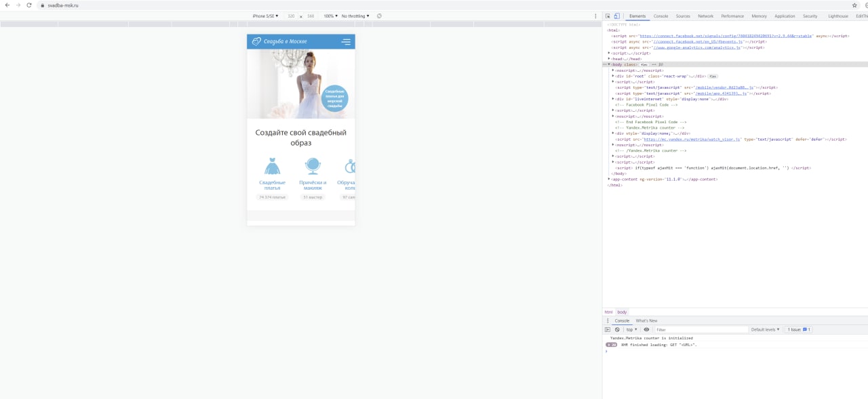
Task: Switch to the DevTools Console tab
Action: [x=660, y=16]
